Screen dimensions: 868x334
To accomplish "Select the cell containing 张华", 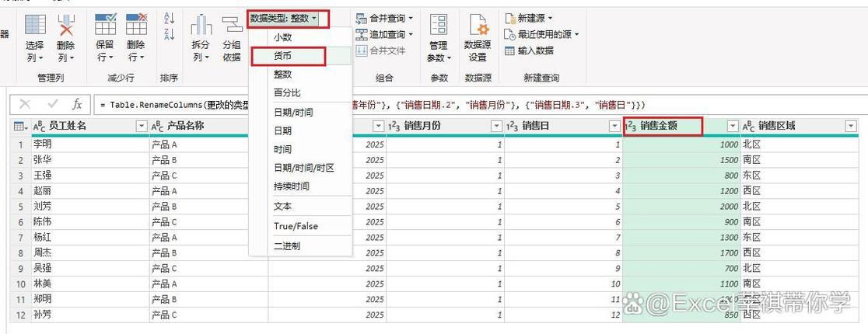I will coord(89,160).
